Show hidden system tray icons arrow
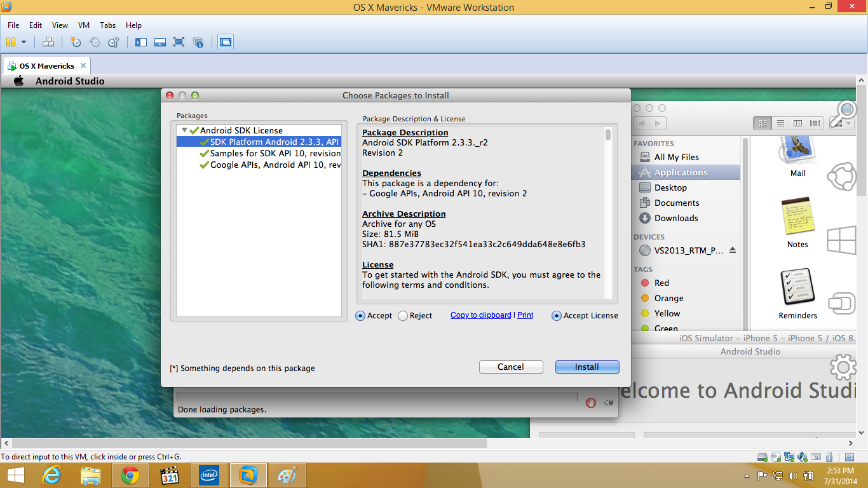 click(x=746, y=476)
